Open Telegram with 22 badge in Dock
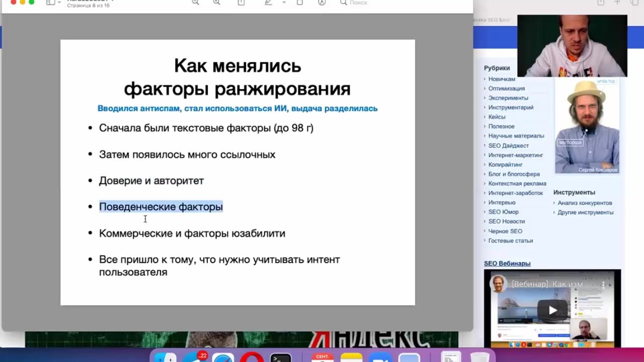Viewport: 644px width, 362px height. 194,357
